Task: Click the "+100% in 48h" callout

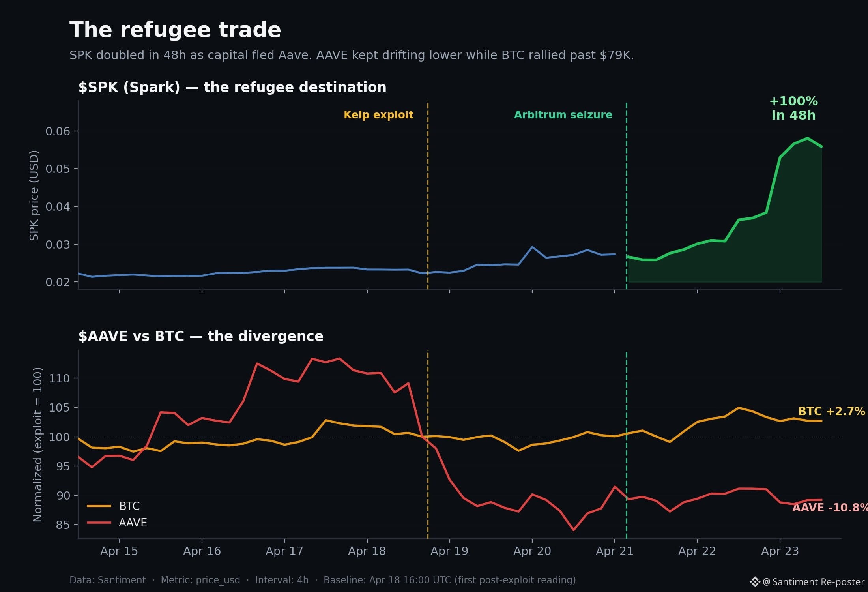Action: [793, 108]
